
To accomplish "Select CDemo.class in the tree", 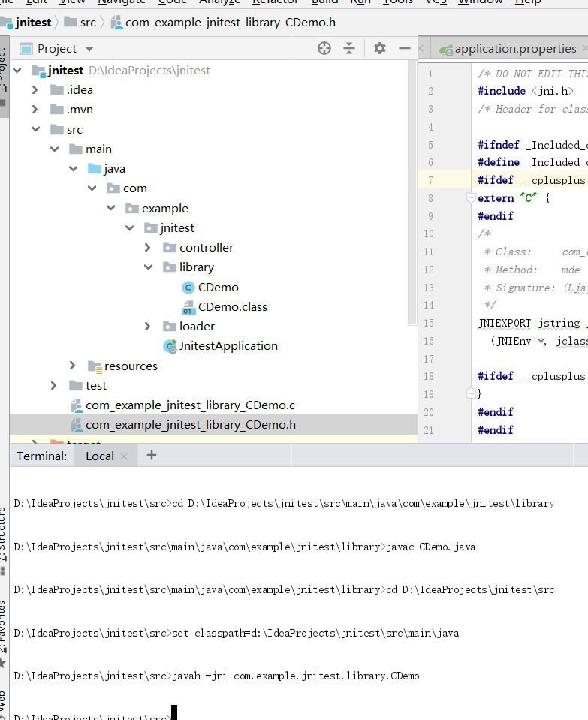I will tap(233, 307).
